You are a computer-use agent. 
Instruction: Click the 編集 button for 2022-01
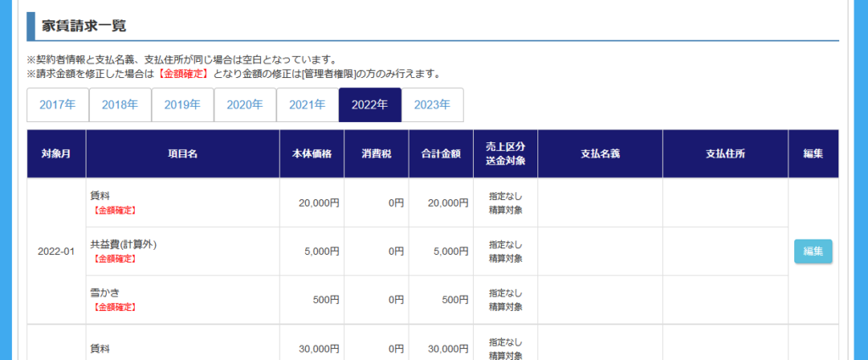tap(813, 251)
